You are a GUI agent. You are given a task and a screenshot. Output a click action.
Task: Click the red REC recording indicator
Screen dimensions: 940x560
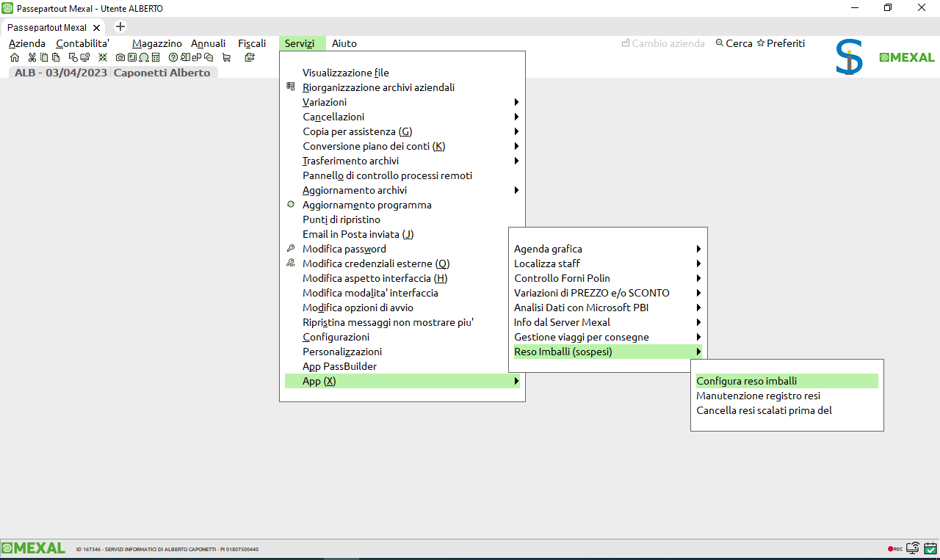tap(894, 549)
